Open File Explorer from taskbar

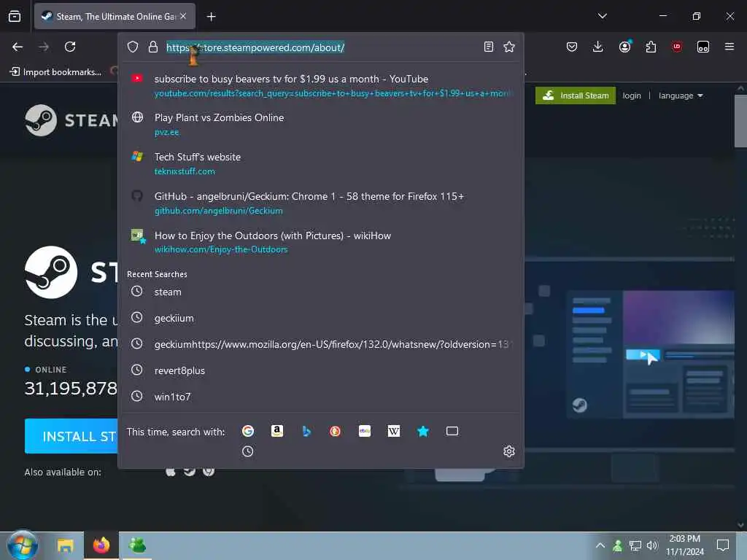65,545
